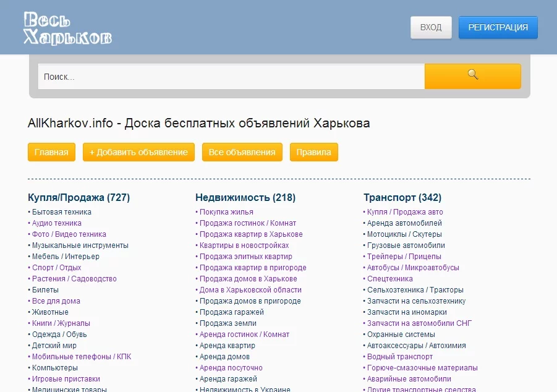Select Сельхозтехника / Тракторы link
Viewport: 557px width, 392px height.
tap(415, 289)
